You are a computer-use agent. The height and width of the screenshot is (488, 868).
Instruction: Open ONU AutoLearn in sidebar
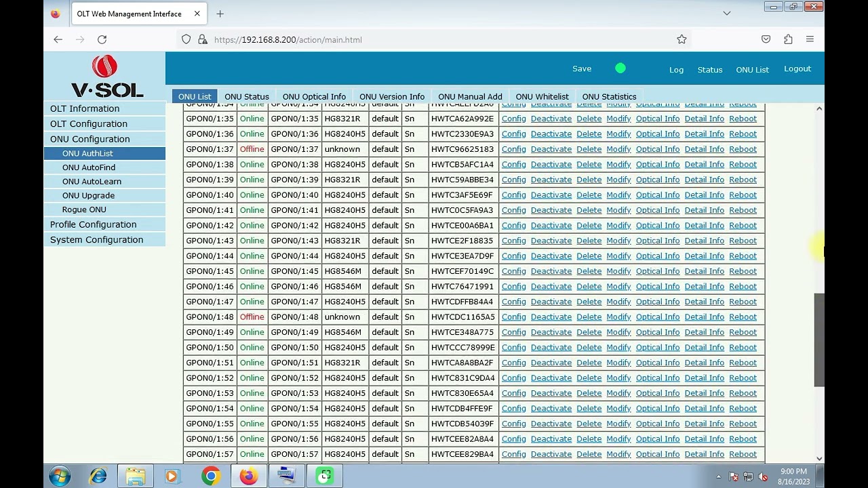(104, 182)
